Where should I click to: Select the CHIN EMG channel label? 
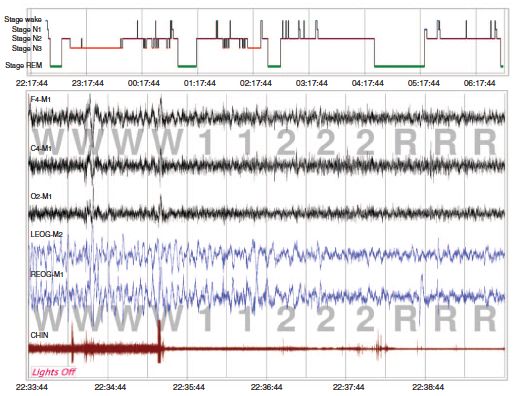pos(39,335)
